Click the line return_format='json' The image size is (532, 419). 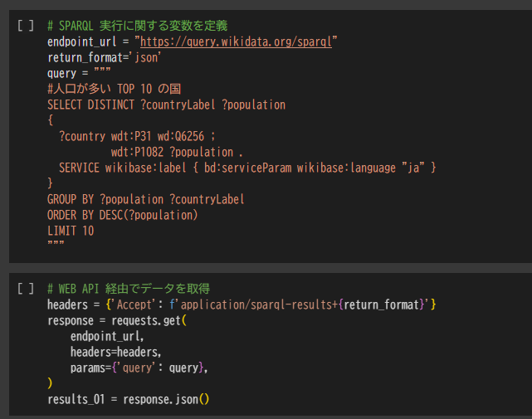tap(105, 58)
